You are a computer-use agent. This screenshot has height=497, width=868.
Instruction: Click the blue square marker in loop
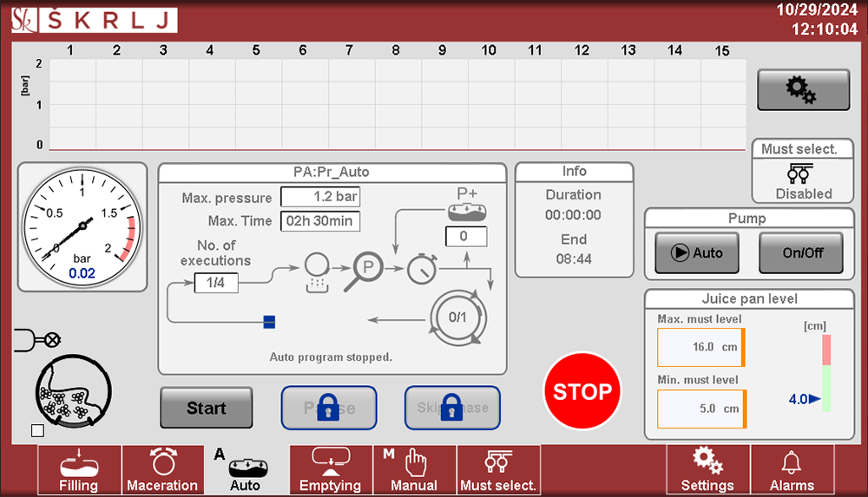tap(269, 322)
